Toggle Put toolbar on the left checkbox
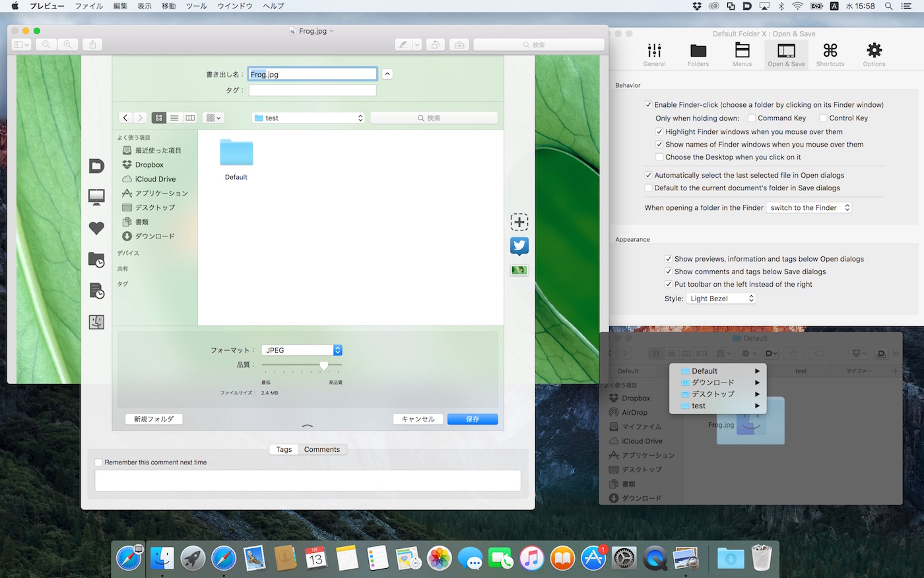 tap(669, 284)
